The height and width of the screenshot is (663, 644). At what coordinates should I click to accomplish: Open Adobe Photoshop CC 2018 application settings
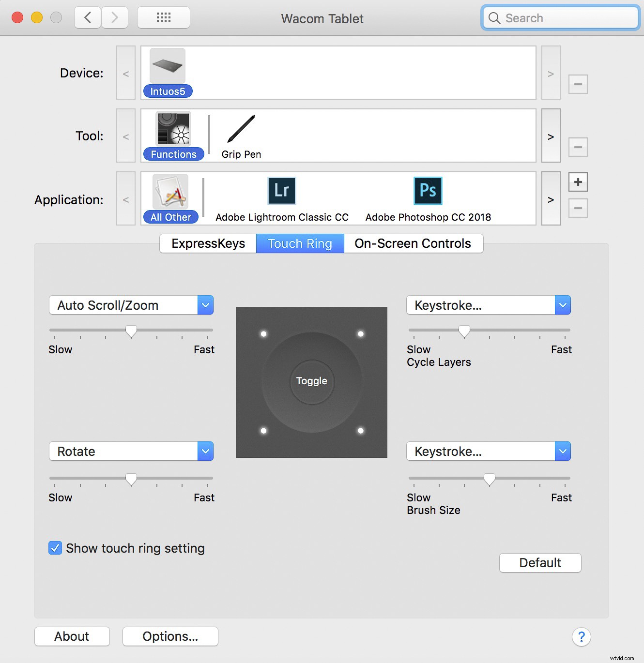pyautogui.click(x=428, y=191)
